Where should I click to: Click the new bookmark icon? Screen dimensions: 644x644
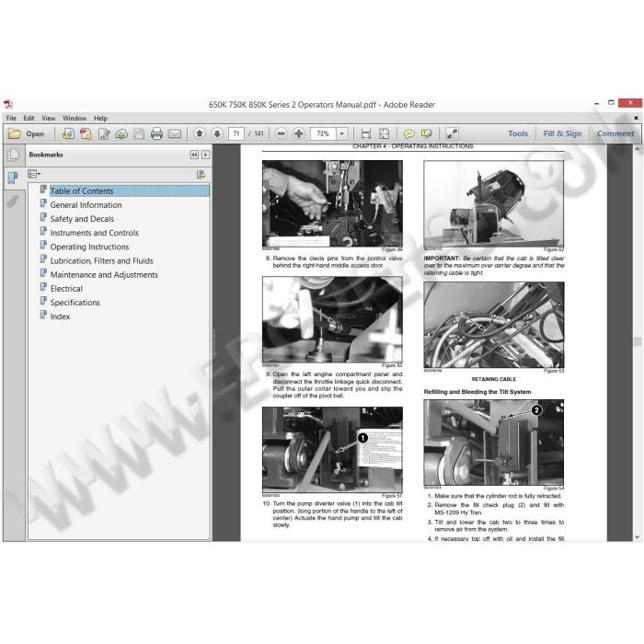[x=201, y=175]
